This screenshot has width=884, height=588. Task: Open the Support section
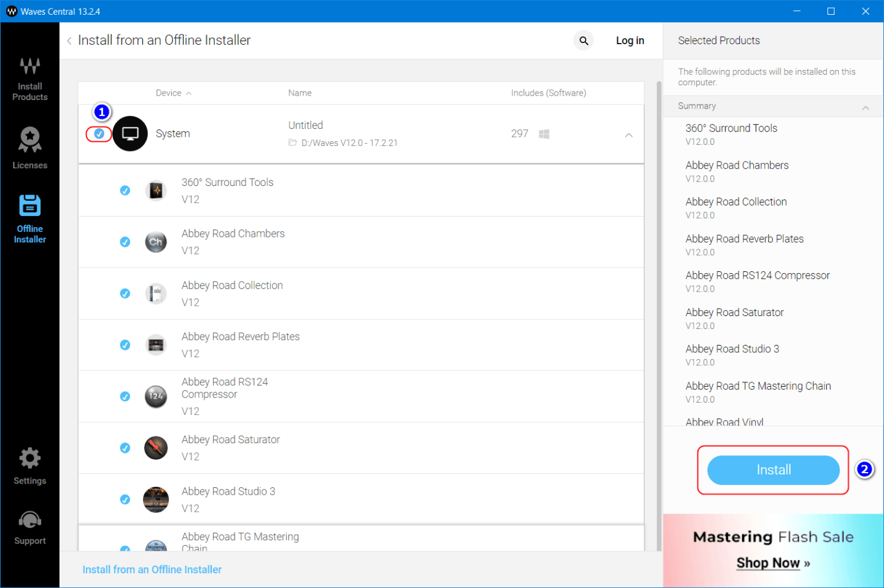[x=29, y=528]
